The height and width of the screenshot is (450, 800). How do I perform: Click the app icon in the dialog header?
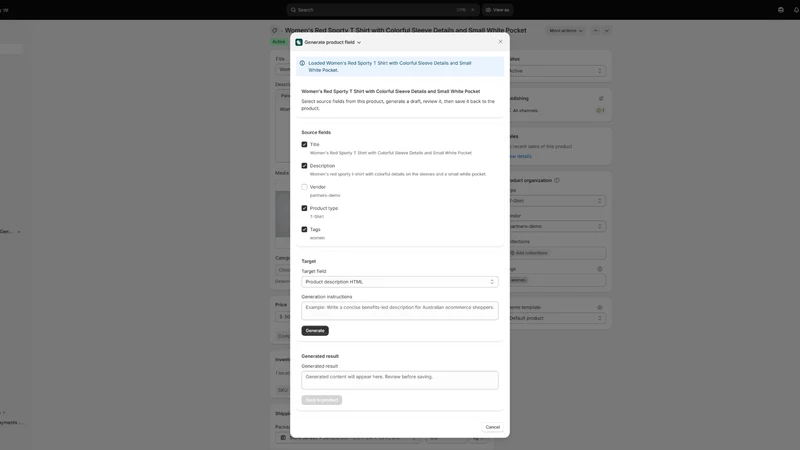pyautogui.click(x=299, y=42)
